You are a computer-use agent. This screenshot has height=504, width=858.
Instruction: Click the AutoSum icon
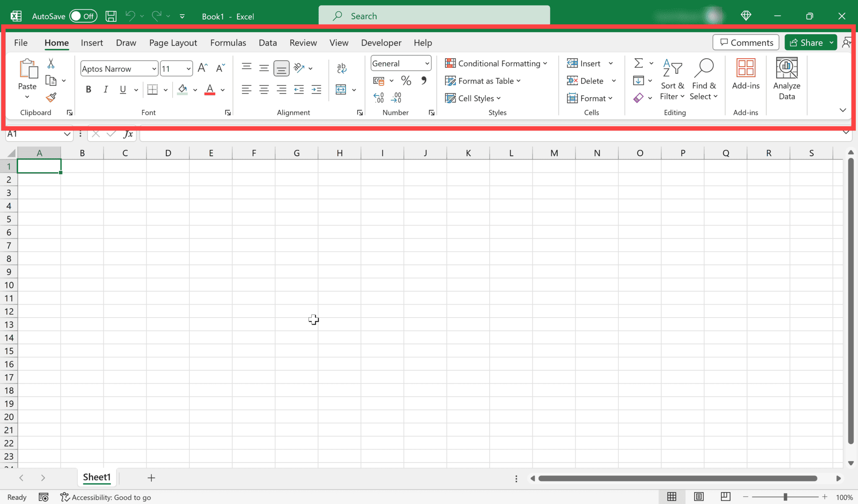(639, 63)
